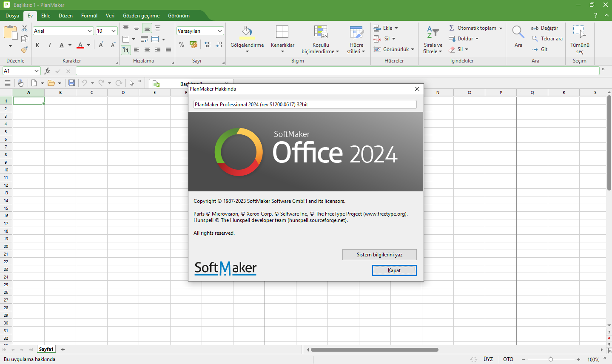Click the Redo arrow icon
This screenshot has height=364, width=612.
(x=101, y=83)
